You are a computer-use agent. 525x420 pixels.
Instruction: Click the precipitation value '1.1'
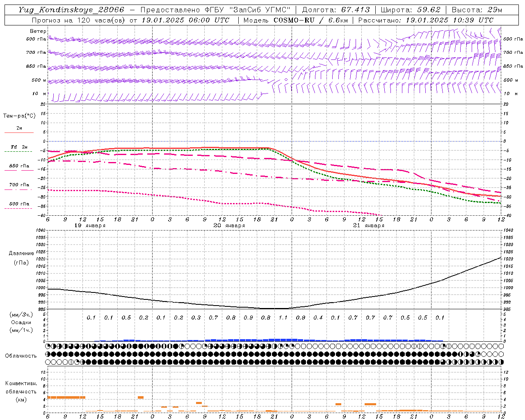pyautogui.click(x=283, y=317)
